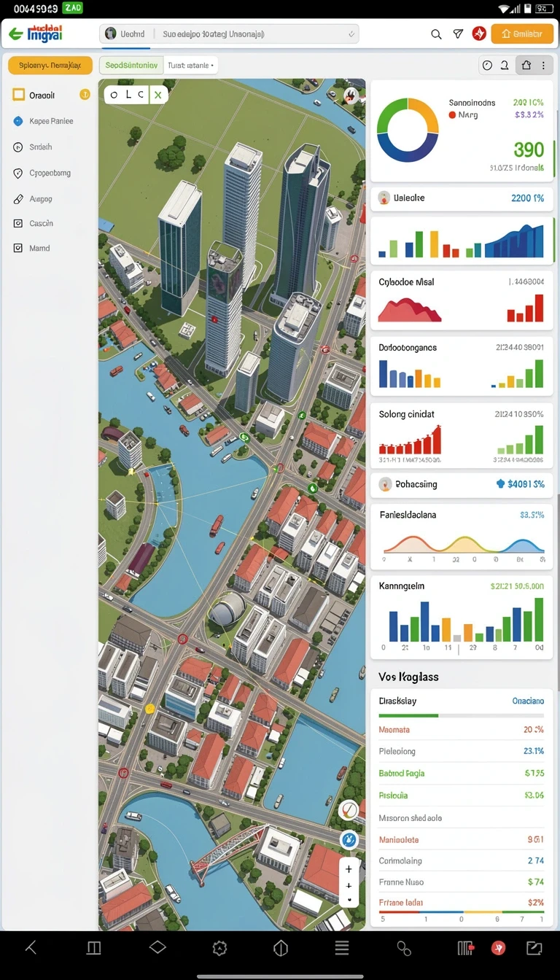Screen dimensions: 560x980
Task: Open the red circular alert icon in top bar
Action: pyautogui.click(x=479, y=34)
